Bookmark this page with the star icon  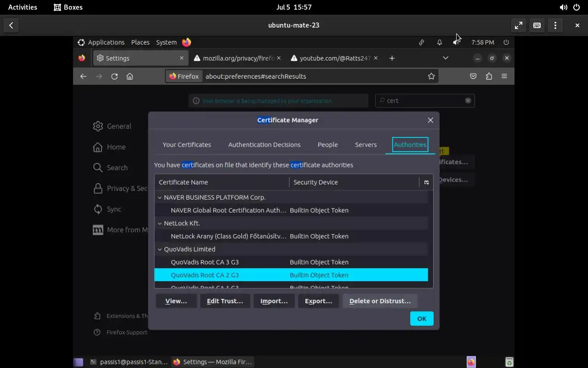tap(431, 76)
